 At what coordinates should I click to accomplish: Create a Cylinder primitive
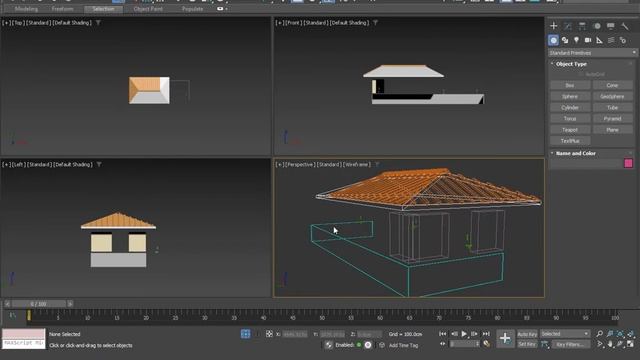coord(570,107)
